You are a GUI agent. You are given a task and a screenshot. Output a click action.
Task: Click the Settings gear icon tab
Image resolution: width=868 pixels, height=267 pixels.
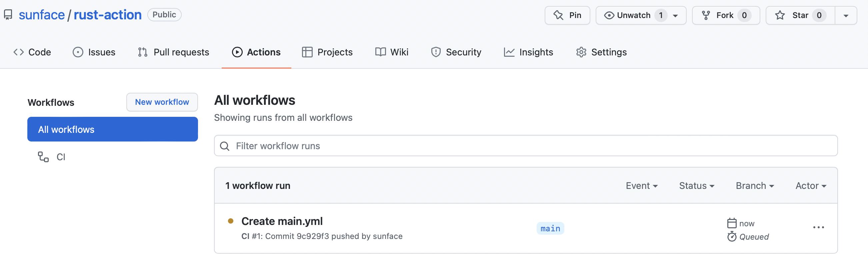(x=581, y=52)
